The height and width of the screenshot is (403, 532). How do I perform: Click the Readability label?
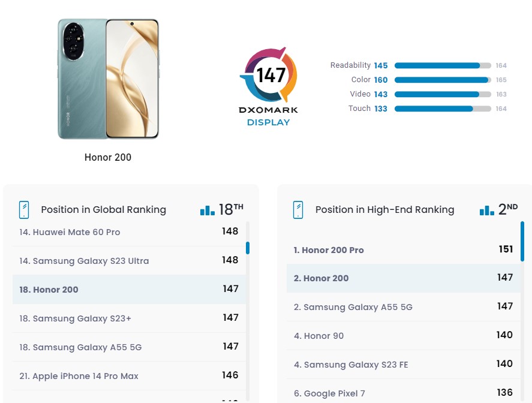tap(350, 65)
